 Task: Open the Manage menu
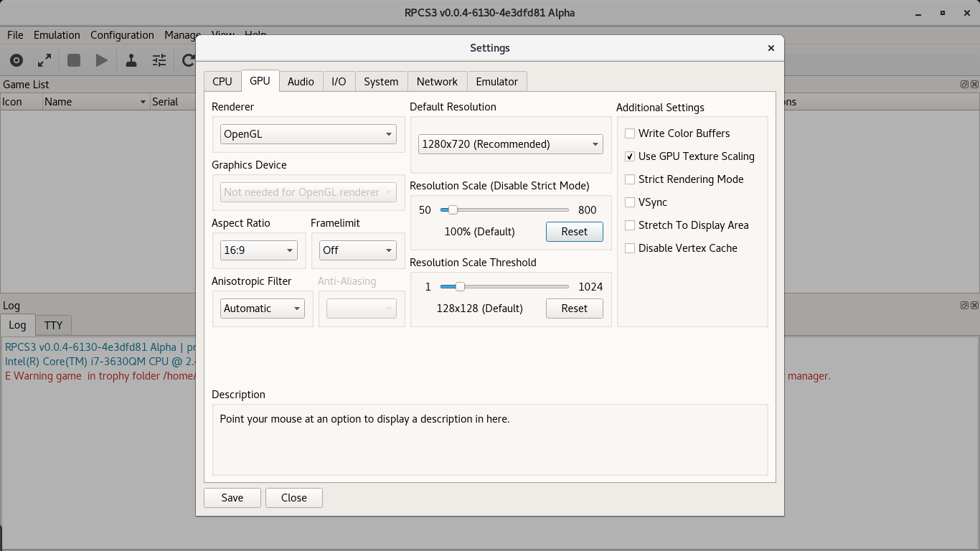[x=182, y=35]
